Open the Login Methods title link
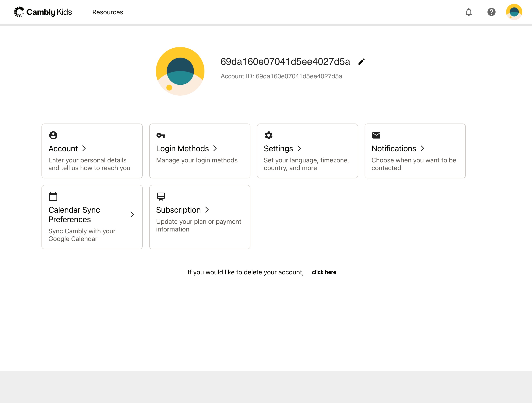The image size is (532, 403). coord(182,148)
